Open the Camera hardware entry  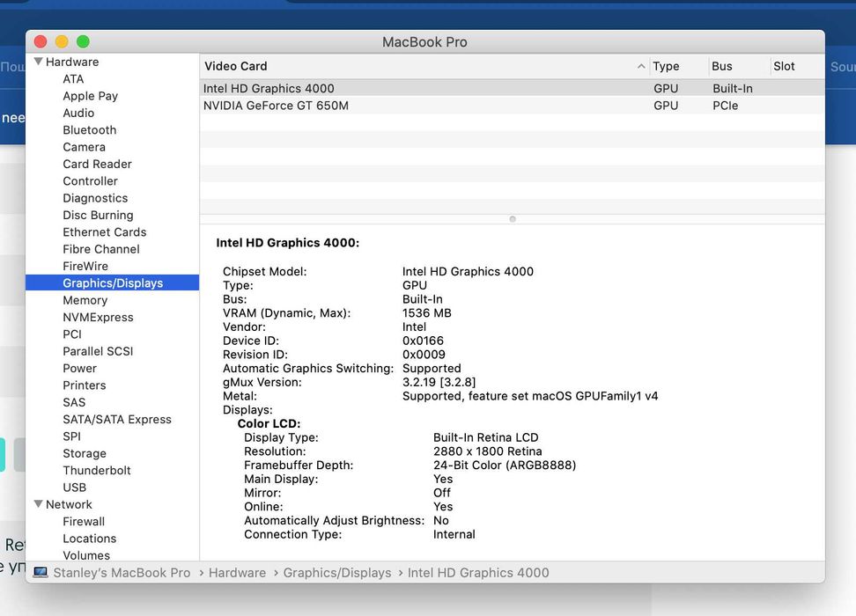pos(84,147)
